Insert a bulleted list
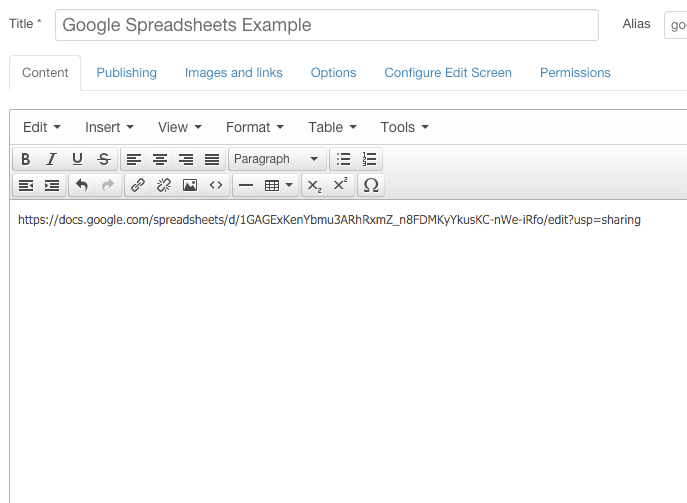Viewport: 687px width, 503px height. 343,159
